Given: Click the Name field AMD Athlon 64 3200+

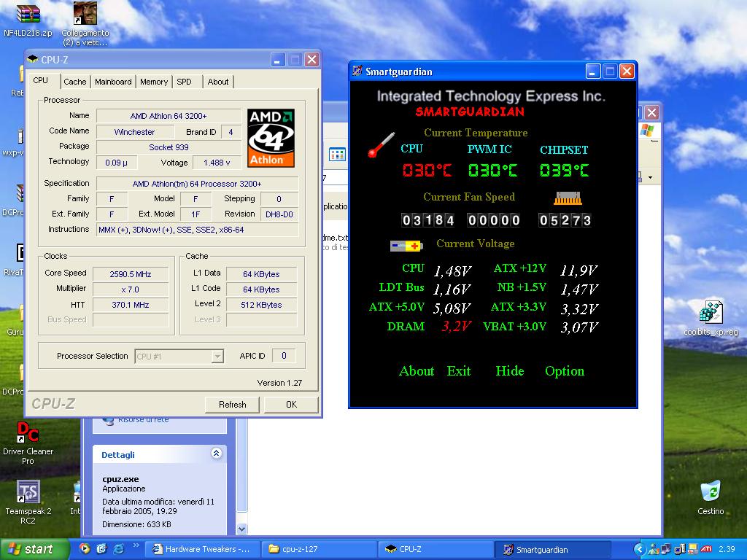Looking at the screenshot, I should (x=169, y=116).
